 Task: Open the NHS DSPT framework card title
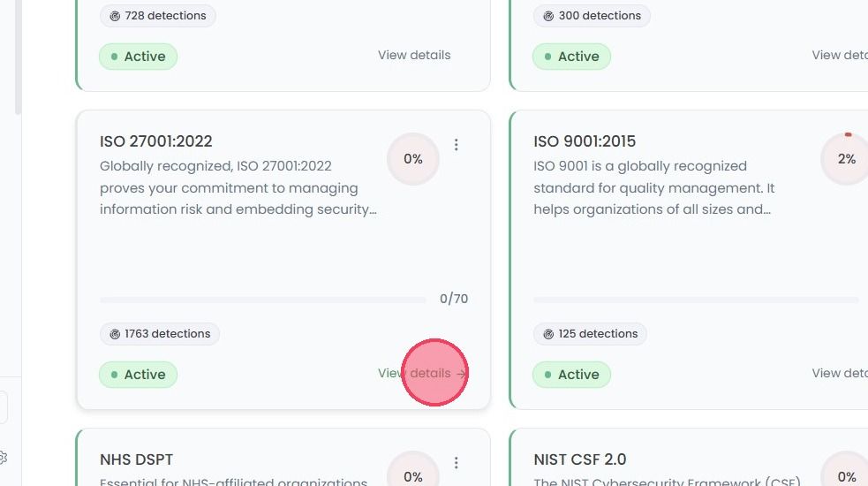[136, 459]
